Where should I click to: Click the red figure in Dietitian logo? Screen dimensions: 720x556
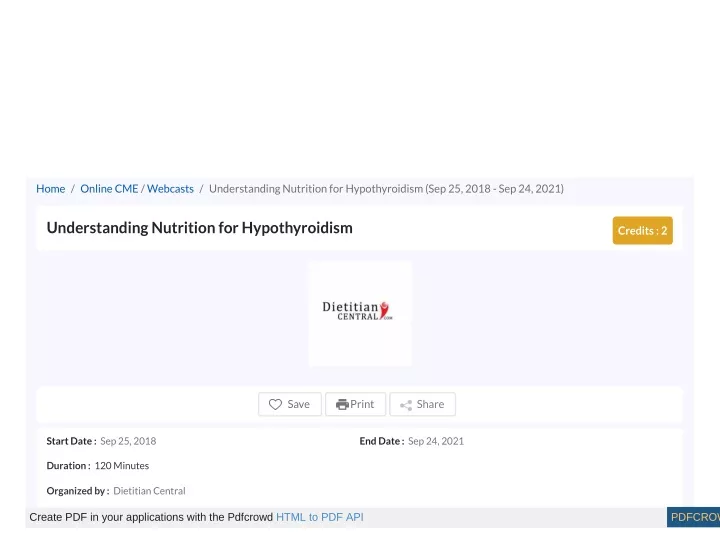[x=384, y=310]
